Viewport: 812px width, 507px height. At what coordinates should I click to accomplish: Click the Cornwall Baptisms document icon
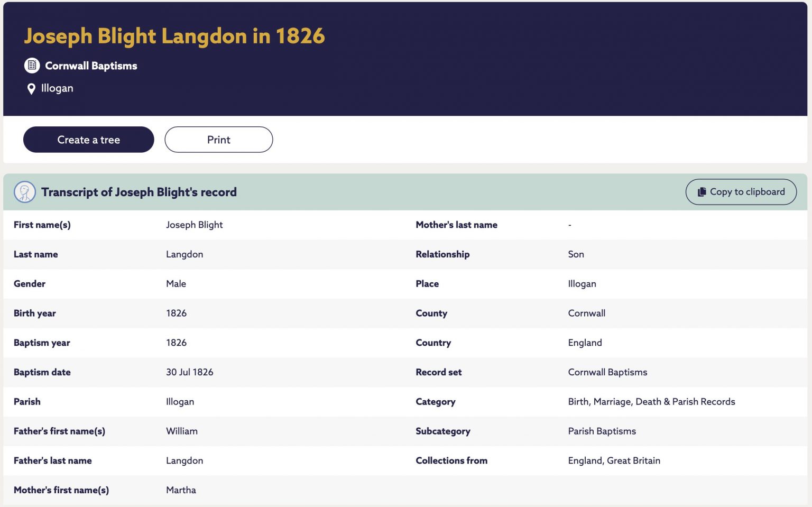[32, 66]
